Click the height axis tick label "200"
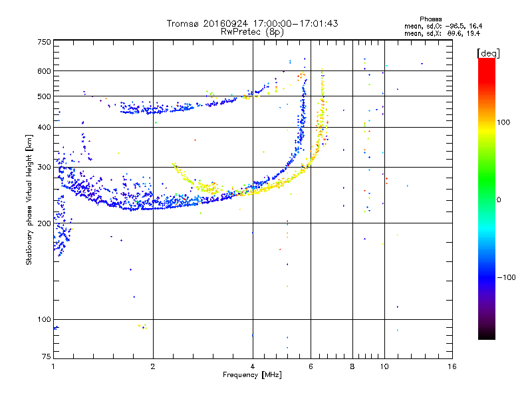The height and width of the screenshot is (399, 532). (x=44, y=223)
